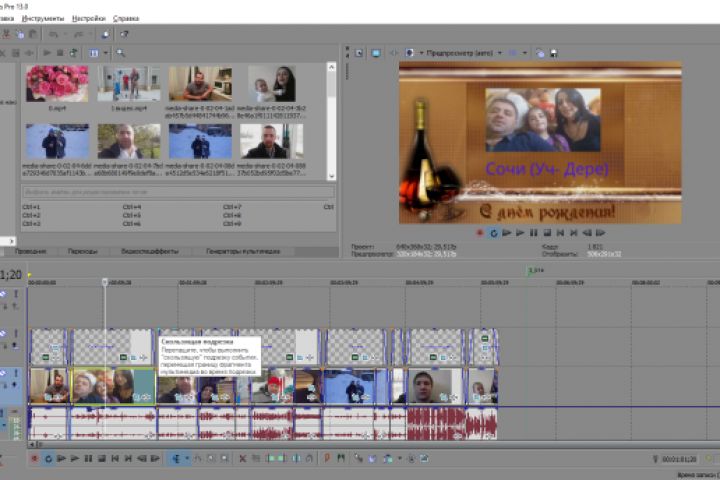
Task: Go to end from preview transport
Action: click(574, 233)
